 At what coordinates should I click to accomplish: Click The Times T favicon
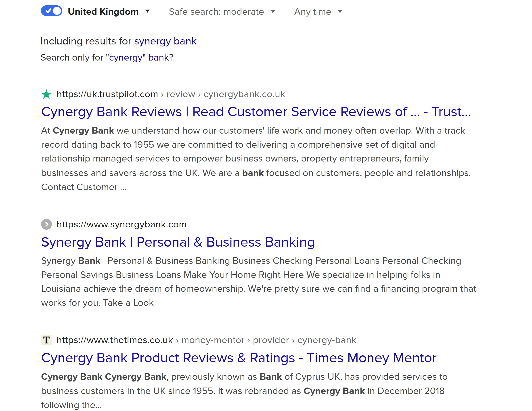point(46,340)
